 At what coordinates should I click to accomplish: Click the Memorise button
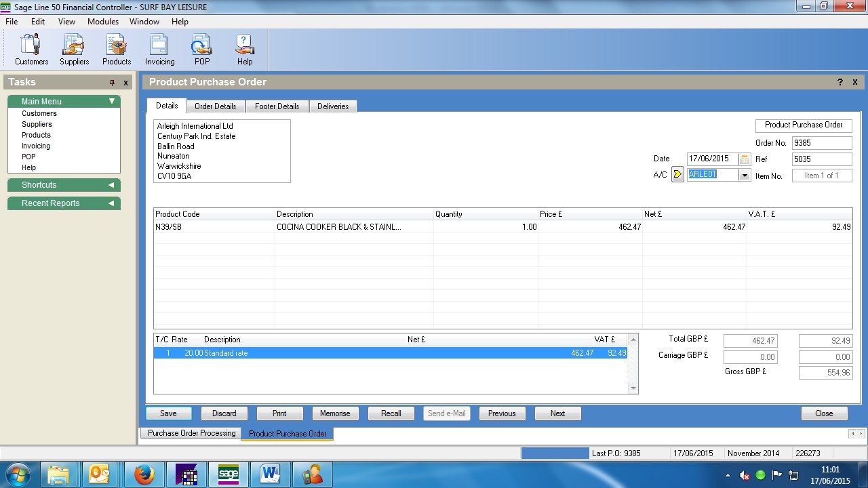tap(335, 413)
